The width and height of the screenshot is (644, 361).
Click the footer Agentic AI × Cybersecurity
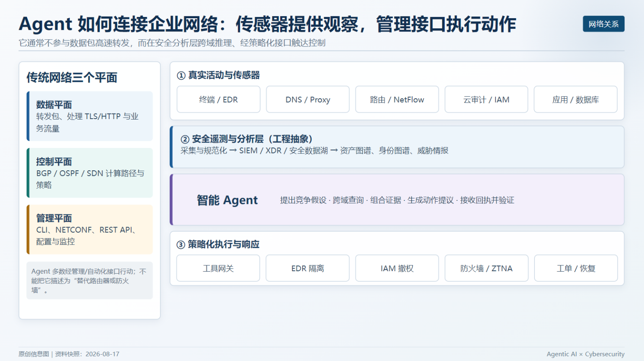click(x=585, y=354)
